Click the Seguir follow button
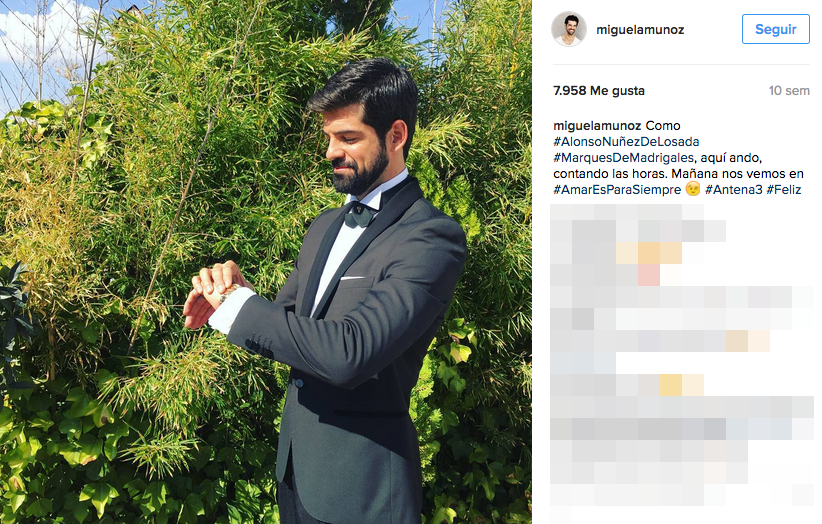Viewport: 822px width, 524px height. click(x=775, y=29)
